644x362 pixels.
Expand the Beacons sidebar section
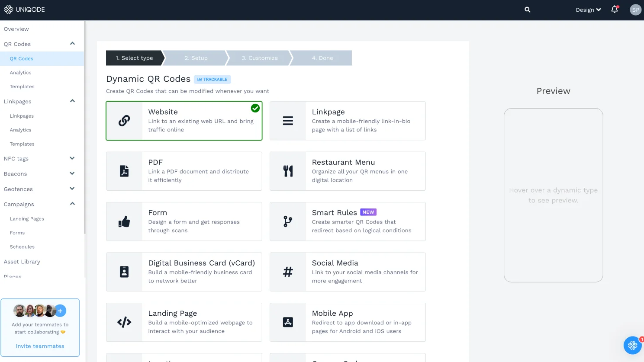72,173
